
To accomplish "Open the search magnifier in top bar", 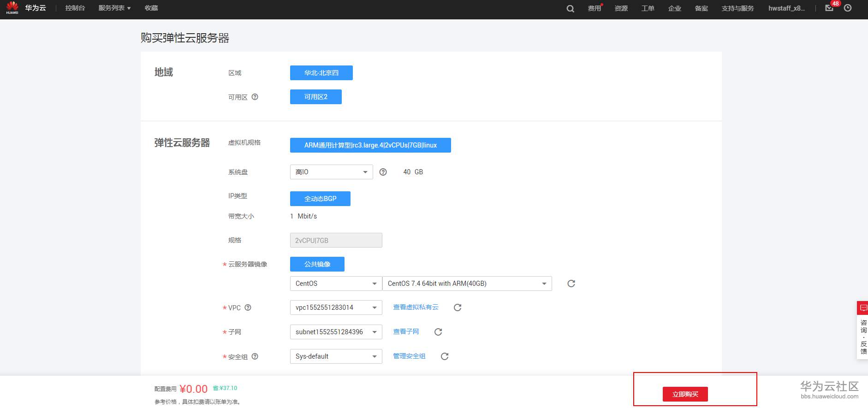I will tap(571, 8).
